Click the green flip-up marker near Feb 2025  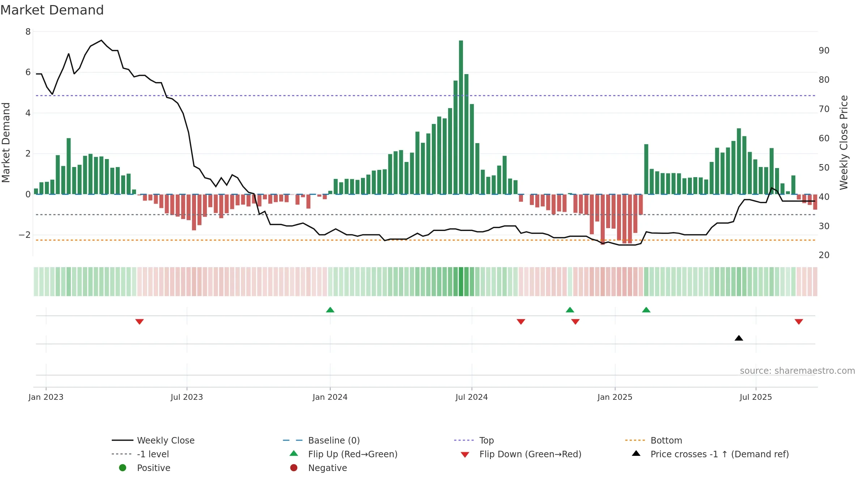coord(646,310)
